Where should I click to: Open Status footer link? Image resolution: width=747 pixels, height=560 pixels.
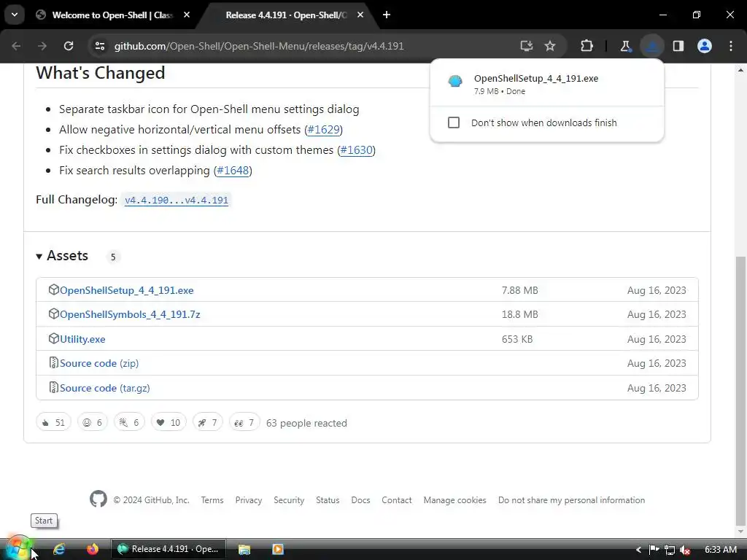328,500
